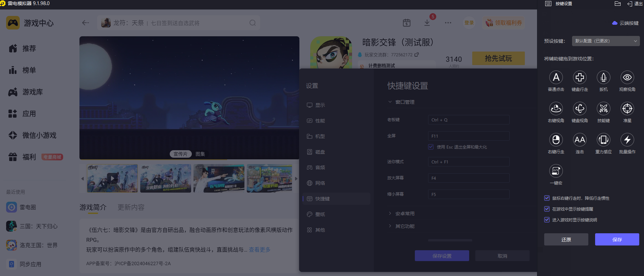Toggle 使用 Esc 退出全屏和最大化 checkbox
The image size is (644, 276).
pyautogui.click(x=431, y=147)
